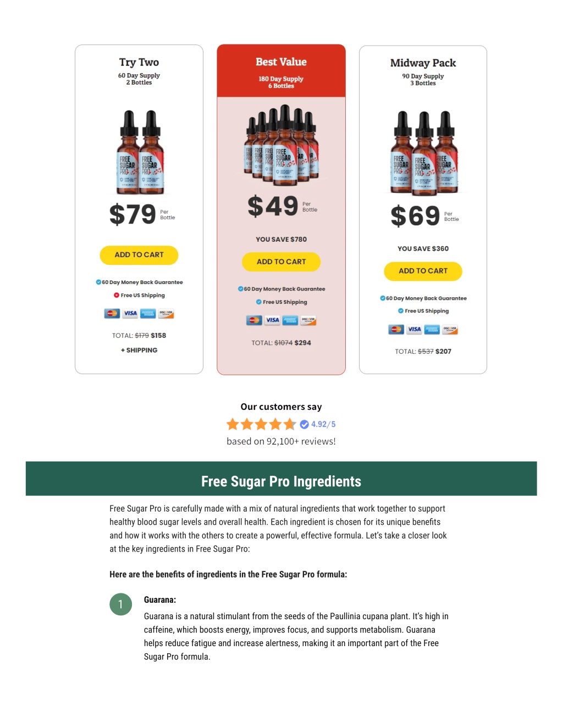Click the five-star rating graphic
This screenshot has height=728, width=563.
coord(261,424)
